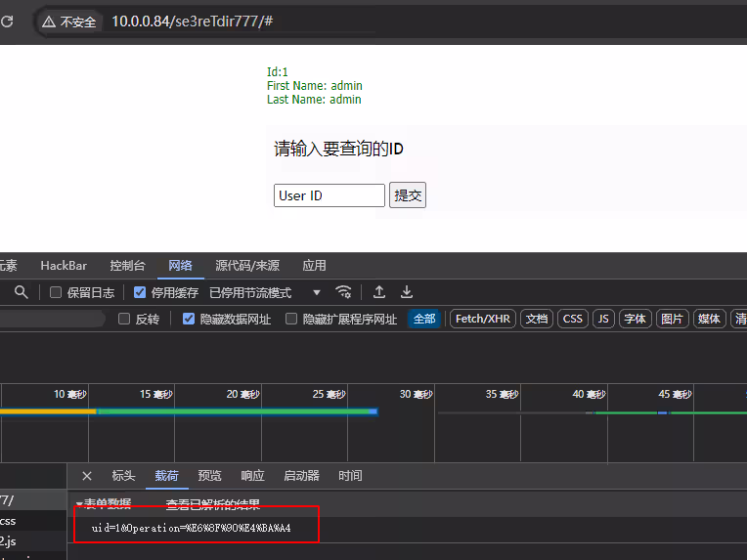The image size is (747, 560).
Task: Open the throttling mode dropdown
Action: (x=316, y=292)
